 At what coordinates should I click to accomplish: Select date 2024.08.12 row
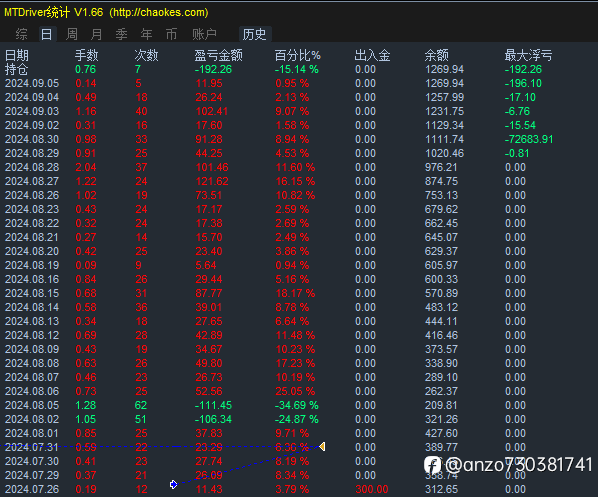32,335
